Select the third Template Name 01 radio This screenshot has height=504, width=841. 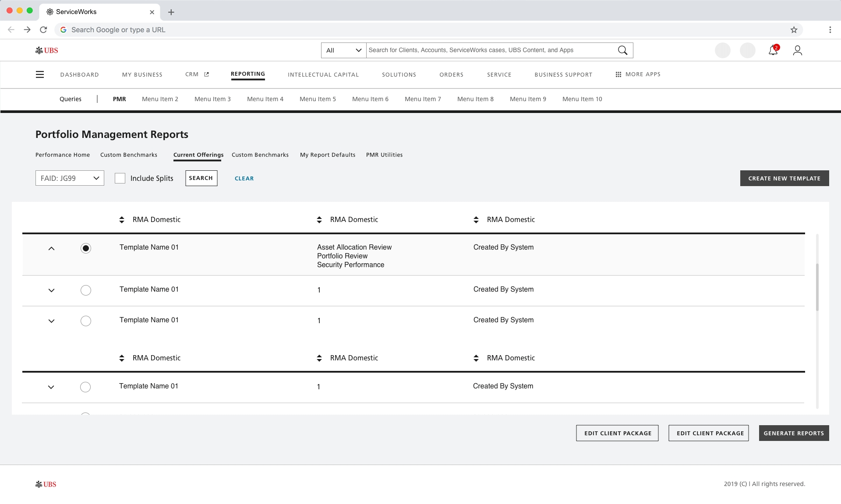click(86, 321)
